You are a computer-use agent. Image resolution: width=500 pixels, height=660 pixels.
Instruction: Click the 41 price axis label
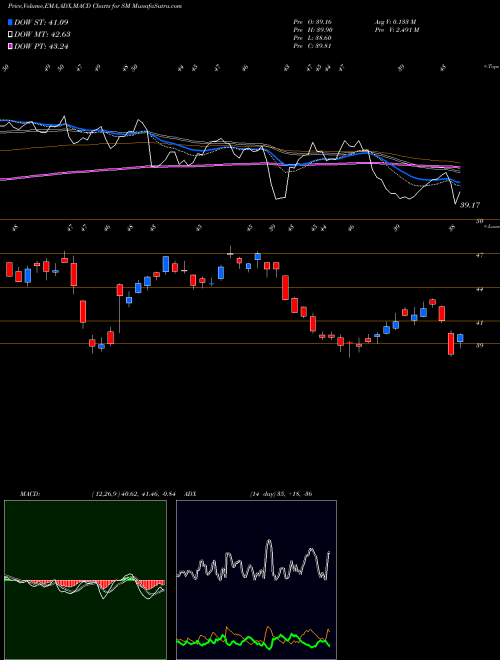pos(479,323)
